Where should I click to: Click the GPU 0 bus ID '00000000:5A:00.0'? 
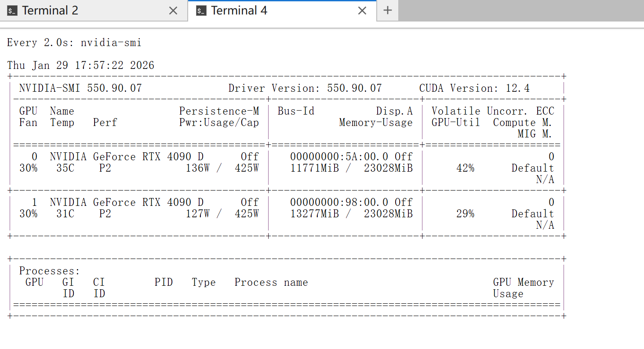click(339, 157)
